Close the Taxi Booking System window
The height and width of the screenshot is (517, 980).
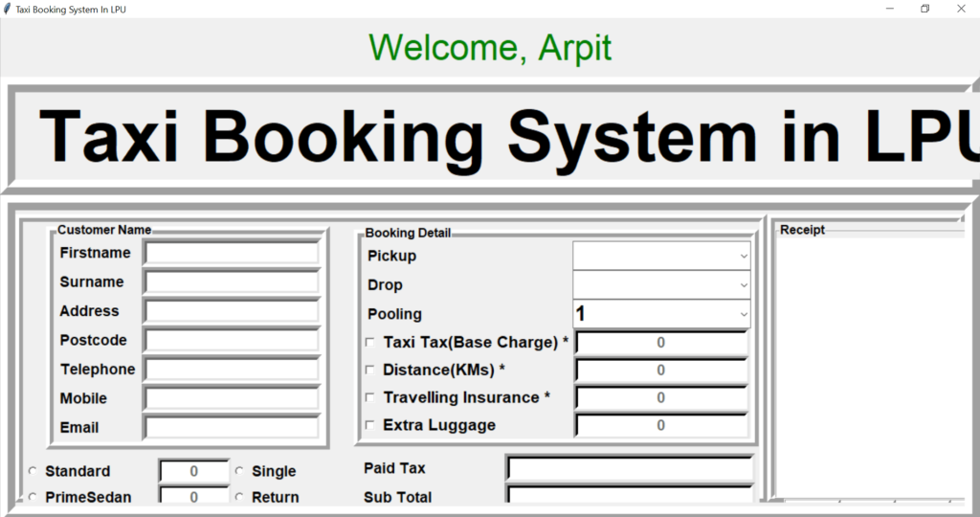point(961,9)
